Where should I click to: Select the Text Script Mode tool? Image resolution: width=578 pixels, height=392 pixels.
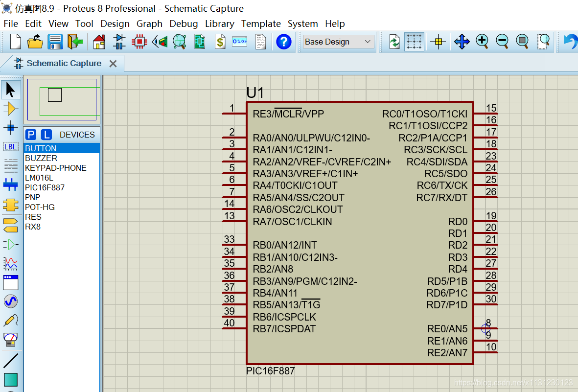click(x=10, y=165)
